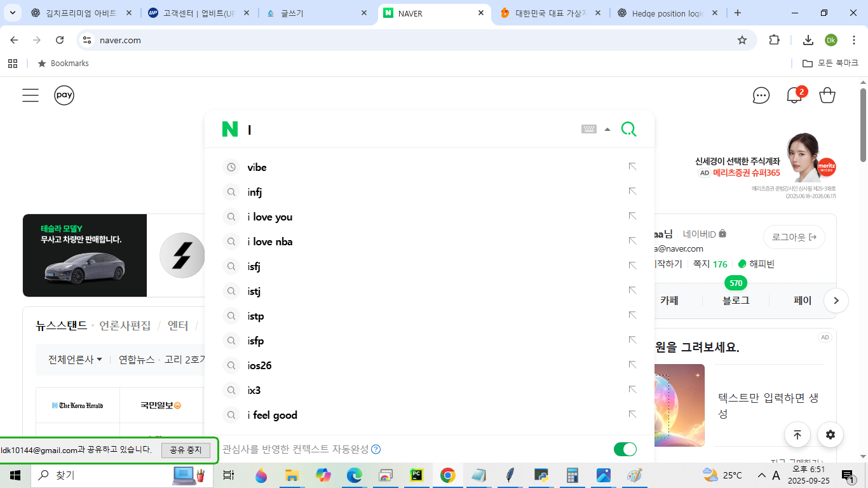Open the Windows Start menu

tap(15, 475)
